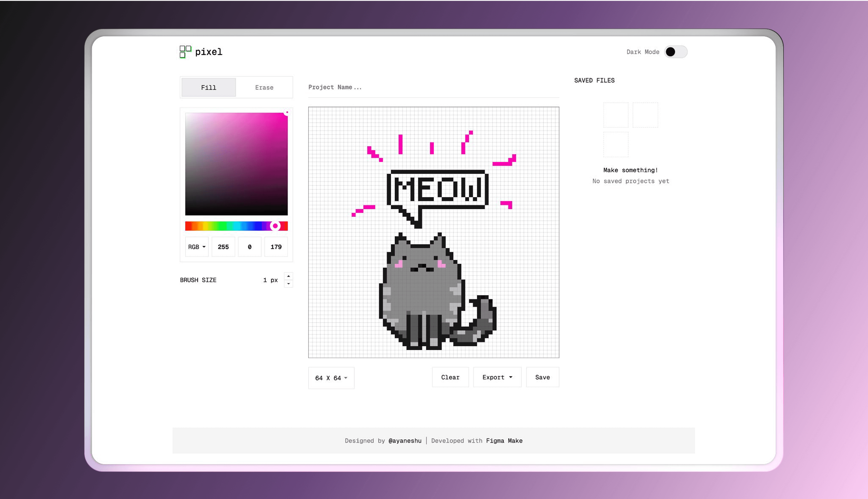Click the Save button
The height and width of the screenshot is (499, 868).
click(542, 377)
